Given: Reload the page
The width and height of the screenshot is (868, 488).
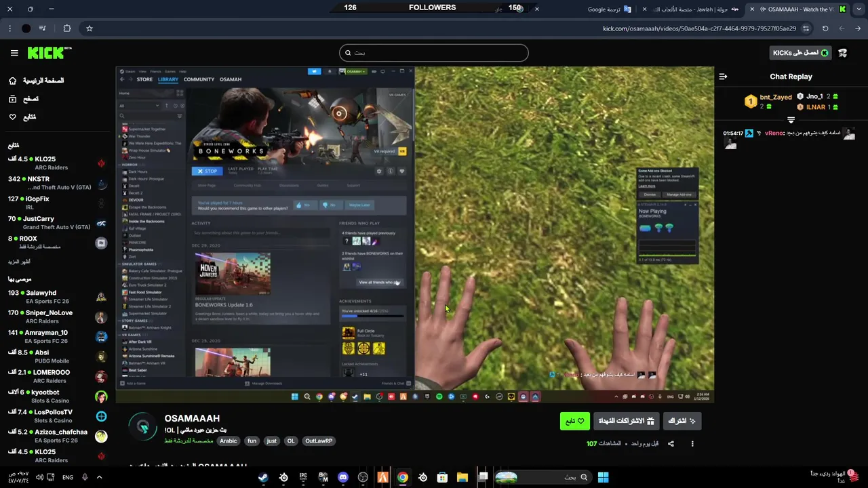Looking at the screenshot, I should pyautogui.click(x=825, y=28).
